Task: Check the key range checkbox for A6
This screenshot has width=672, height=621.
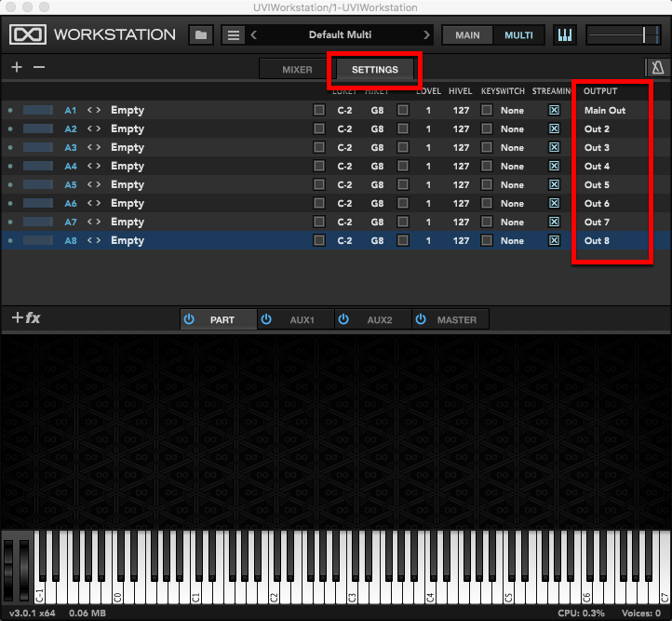Action: click(x=319, y=203)
